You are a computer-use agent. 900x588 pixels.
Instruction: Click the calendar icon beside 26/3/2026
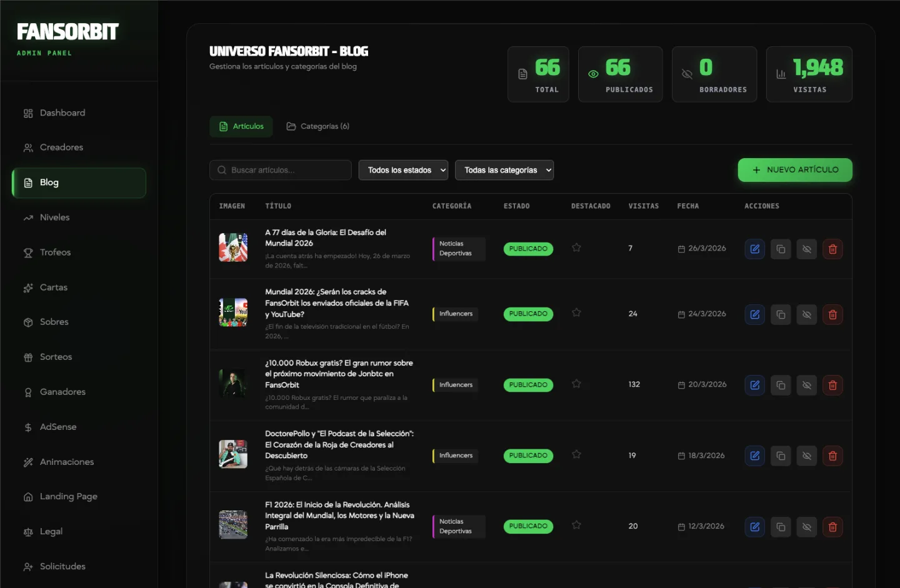(681, 249)
